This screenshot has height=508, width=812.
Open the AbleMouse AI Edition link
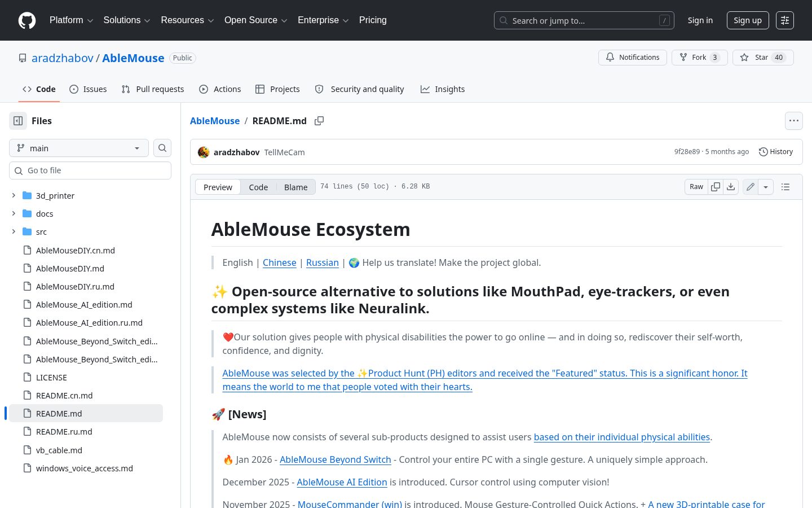(x=342, y=482)
